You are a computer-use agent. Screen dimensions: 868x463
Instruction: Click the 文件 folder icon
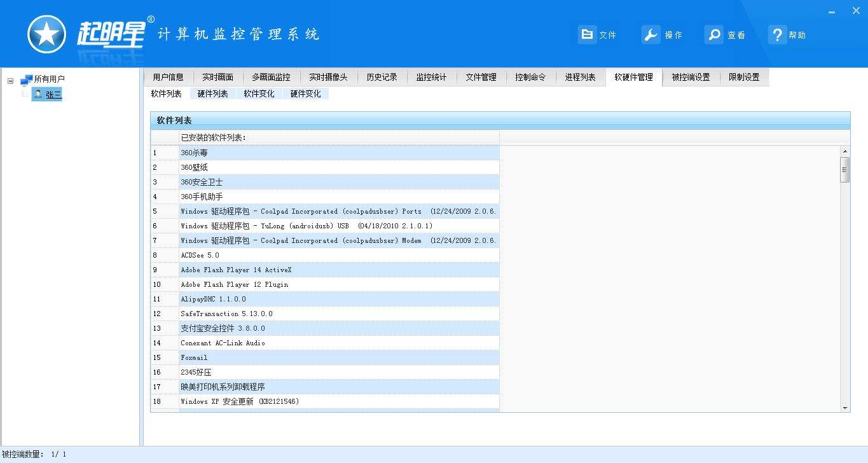pyautogui.click(x=587, y=34)
